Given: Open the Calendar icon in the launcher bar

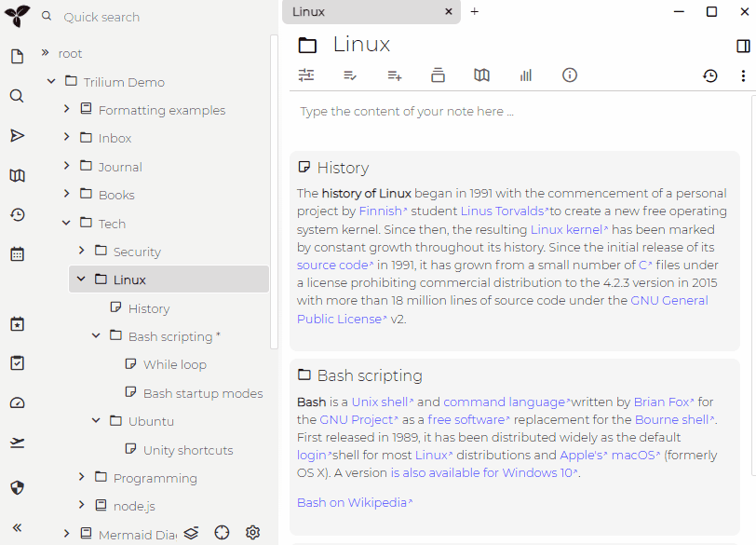Looking at the screenshot, I should click(x=17, y=253).
